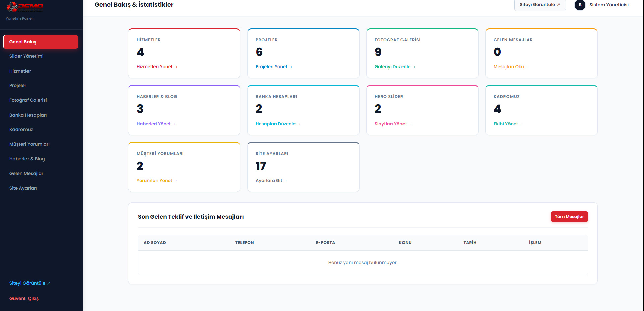
Task: Click HERO SLİDER card title
Action: pyautogui.click(x=389, y=97)
